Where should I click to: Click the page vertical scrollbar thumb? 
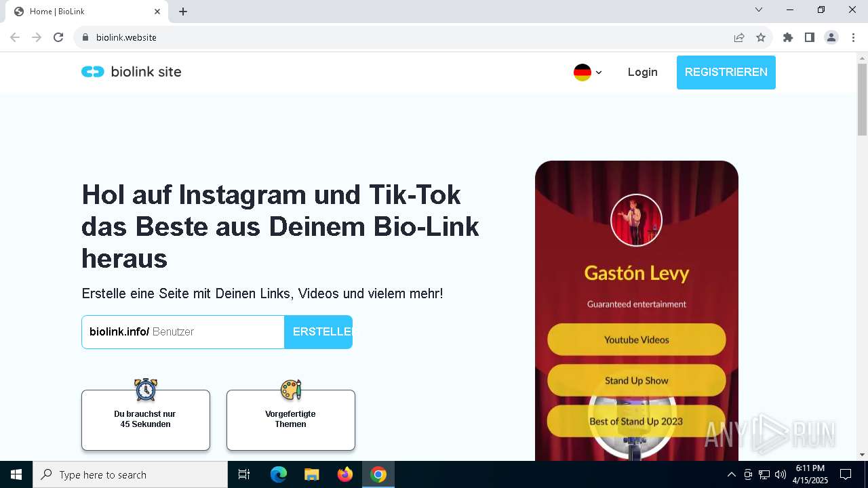(862, 100)
